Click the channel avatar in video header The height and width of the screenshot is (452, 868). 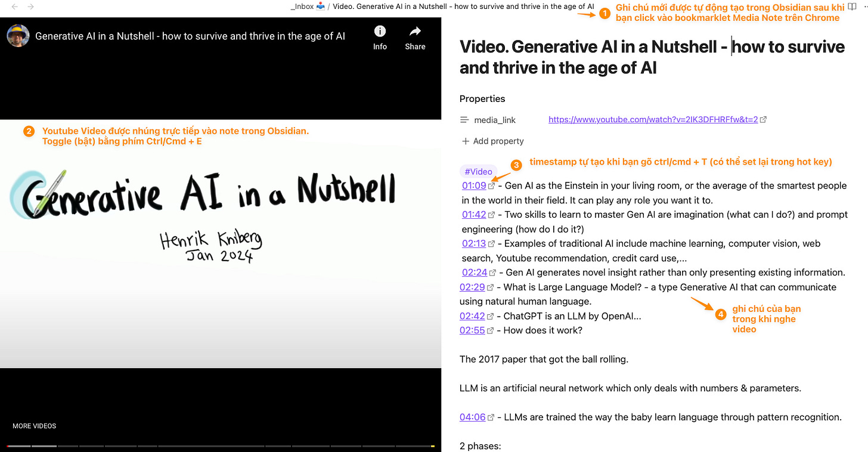(x=18, y=36)
